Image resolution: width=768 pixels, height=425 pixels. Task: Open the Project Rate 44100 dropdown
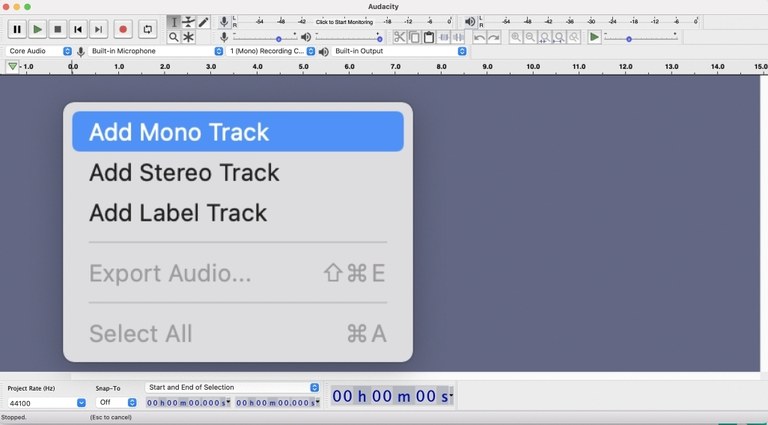[47, 403]
